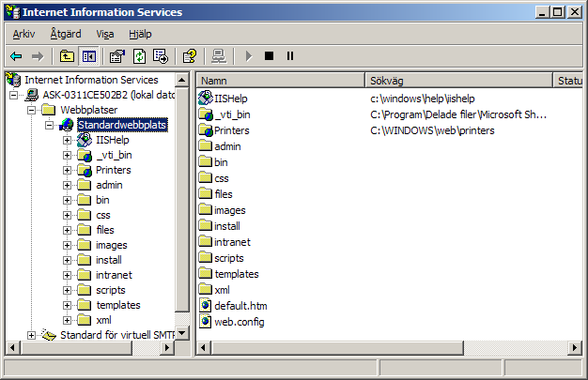Click the Export list toolbar icon
588x380 pixels.
click(161, 56)
